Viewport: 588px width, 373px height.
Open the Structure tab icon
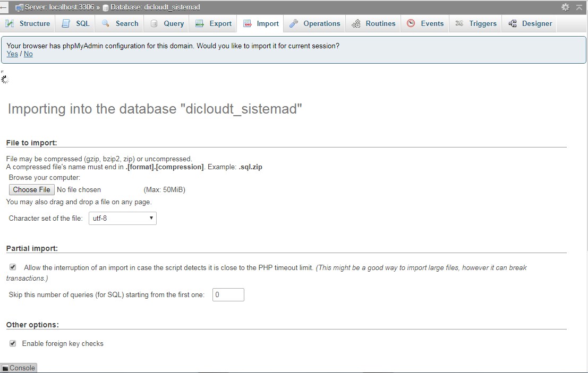(x=10, y=23)
